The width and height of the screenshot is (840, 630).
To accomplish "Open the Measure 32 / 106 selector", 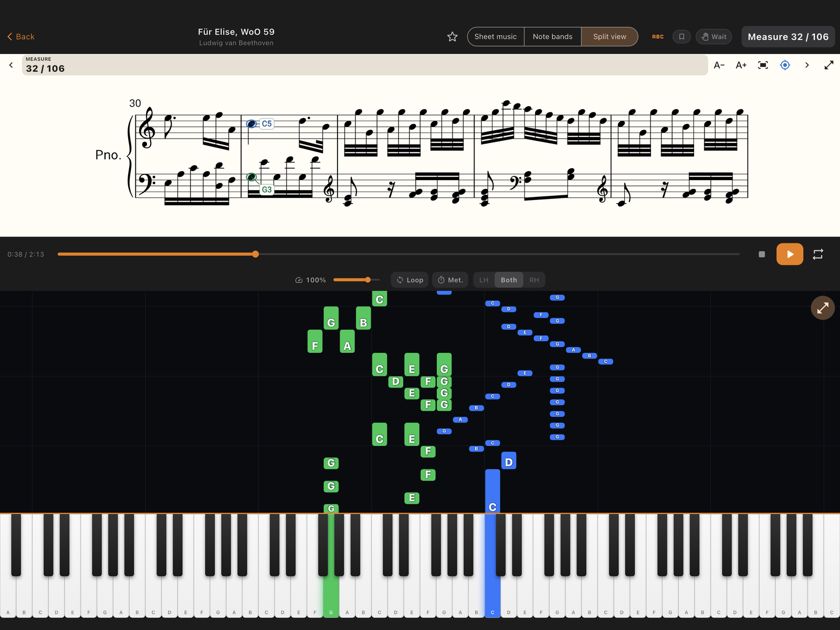I will pyautogui.click(x=788, y=37).
